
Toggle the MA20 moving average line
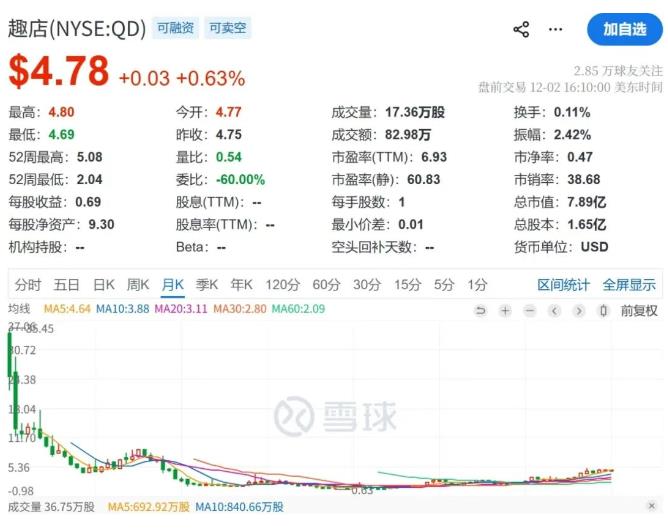click(x=180, y=309)
